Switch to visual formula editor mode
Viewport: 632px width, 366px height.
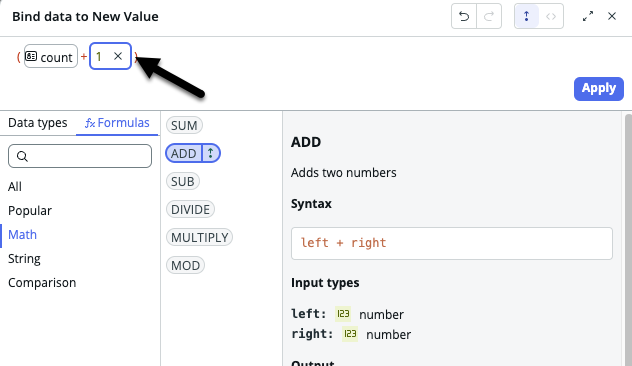pos(526,17)
